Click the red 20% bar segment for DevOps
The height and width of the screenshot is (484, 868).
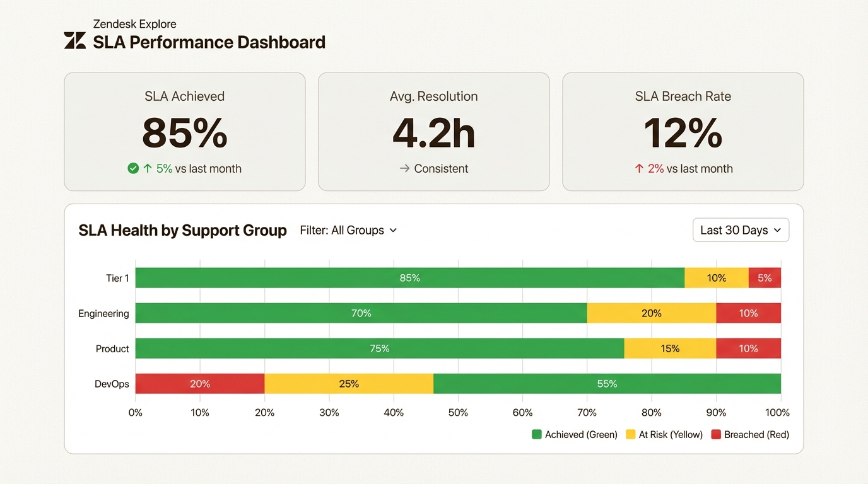point(199,383)
